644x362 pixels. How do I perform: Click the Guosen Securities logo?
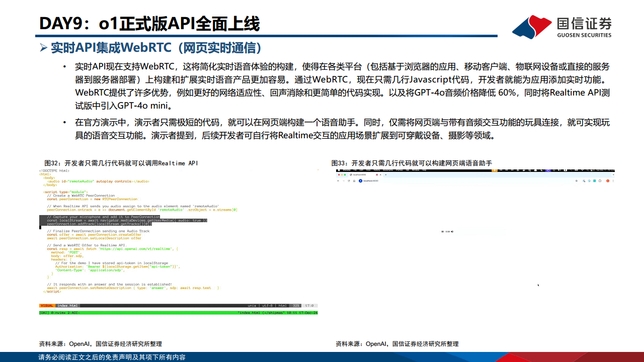pyautogui.click(x=562, y=27)
